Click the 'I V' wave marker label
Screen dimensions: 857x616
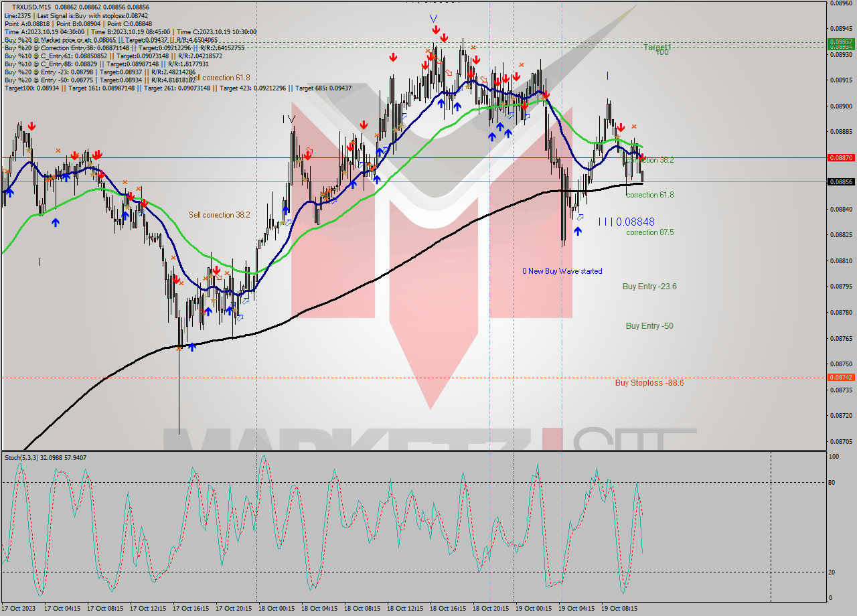(x=289, y=119)
